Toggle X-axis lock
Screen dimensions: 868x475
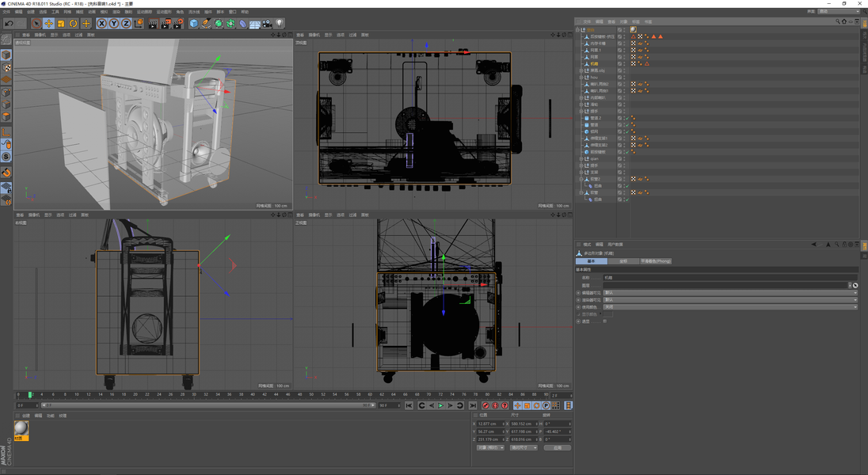pos(101,24)
